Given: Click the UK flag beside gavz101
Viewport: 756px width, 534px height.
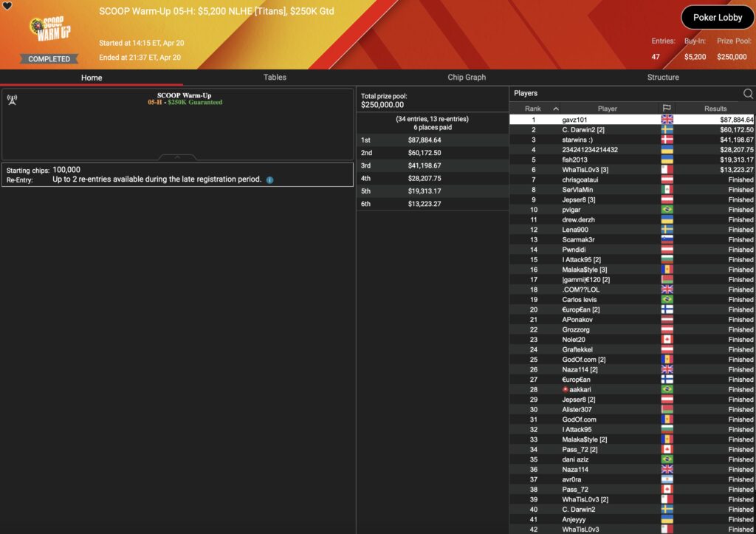Looking at the screenshot, I should click(x=667, y=120).
